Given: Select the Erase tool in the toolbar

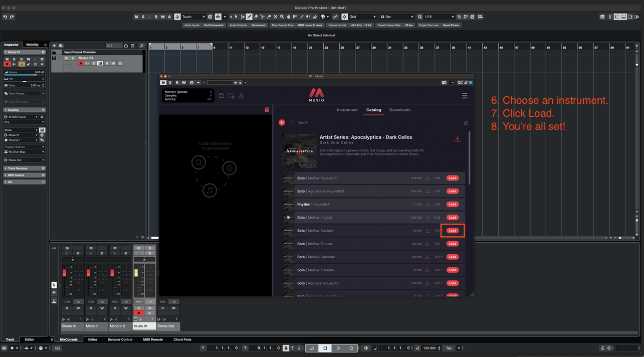Looking at the screenshot, I should [256, 17].
